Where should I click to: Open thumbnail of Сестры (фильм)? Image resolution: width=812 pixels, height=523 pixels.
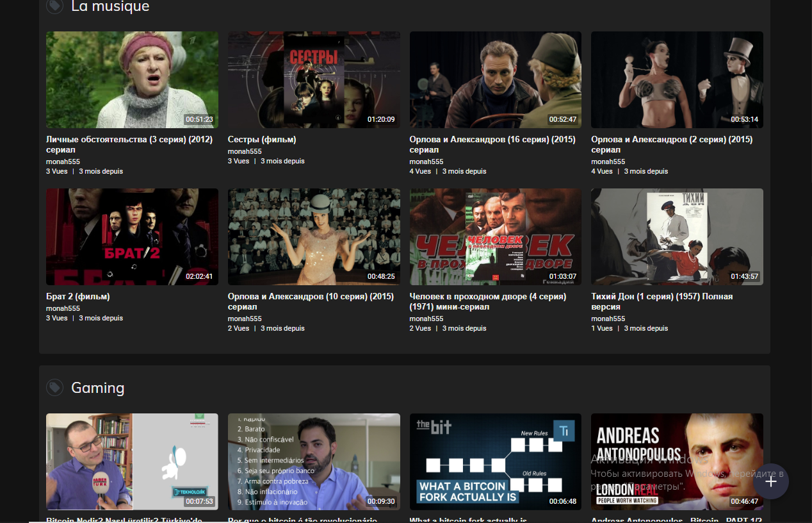(314, 80)
